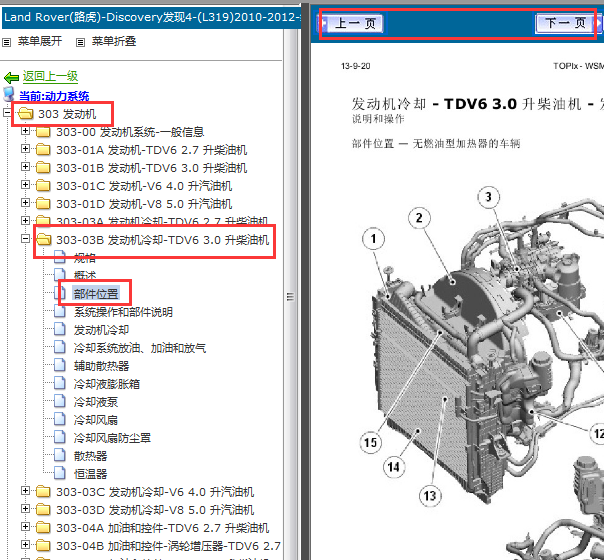Click folder icon of 303-00 发动机系统-一般信息
The height and width of the screenshot is (560, 604).
[43, 132]
